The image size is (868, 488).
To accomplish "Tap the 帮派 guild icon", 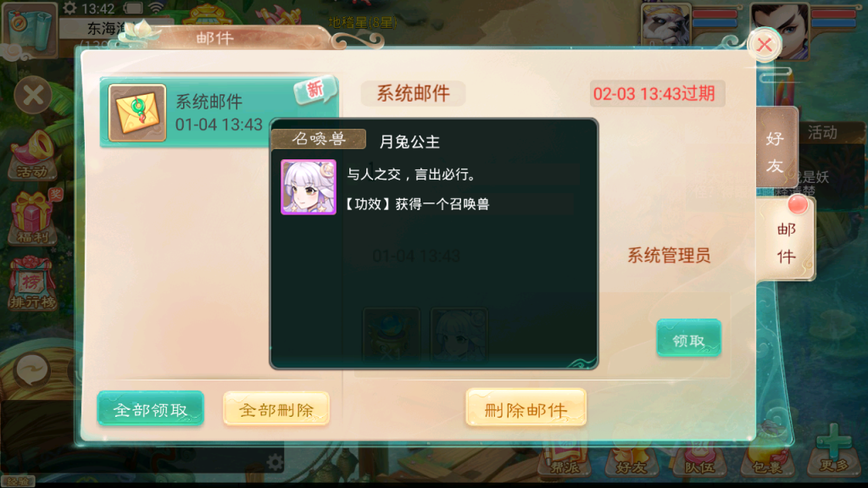I will pos(565,457).
